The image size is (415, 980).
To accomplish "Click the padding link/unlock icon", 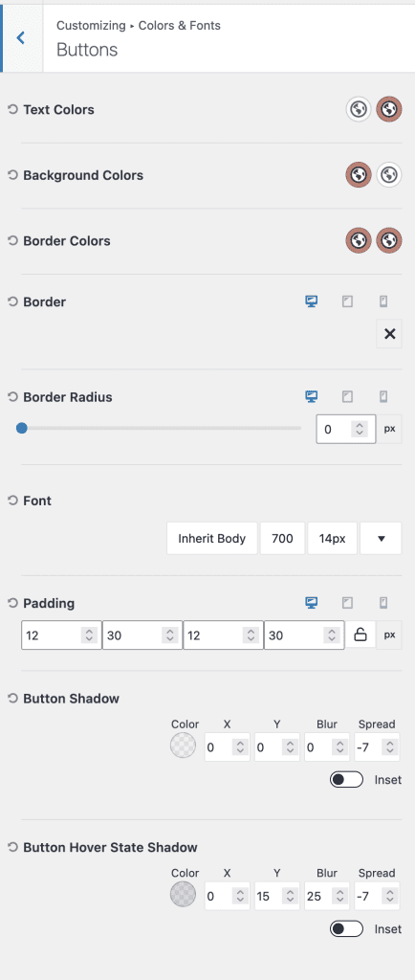I will click(360, 635).
